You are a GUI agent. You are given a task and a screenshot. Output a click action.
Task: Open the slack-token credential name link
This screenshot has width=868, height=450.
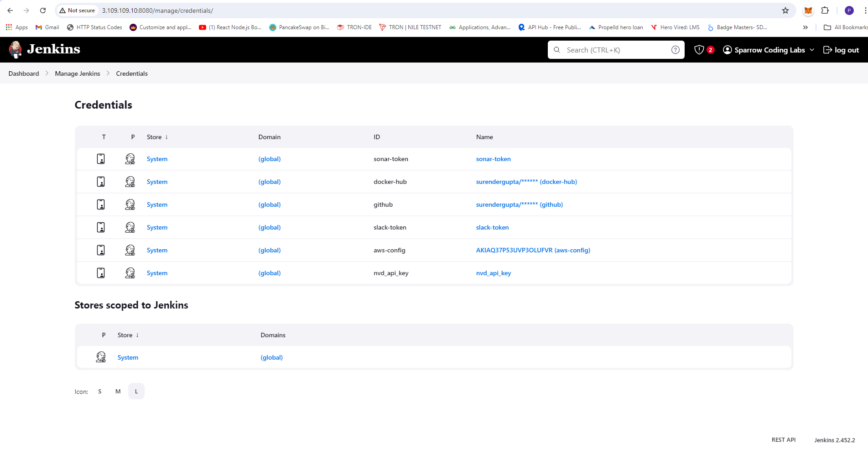coord(492,227)
